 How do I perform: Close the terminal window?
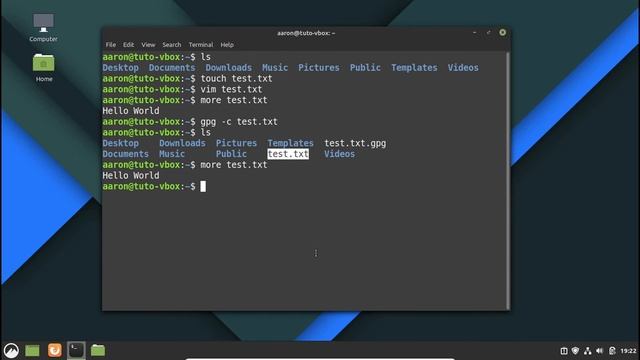pyautogui.click(x=502, y=32)
